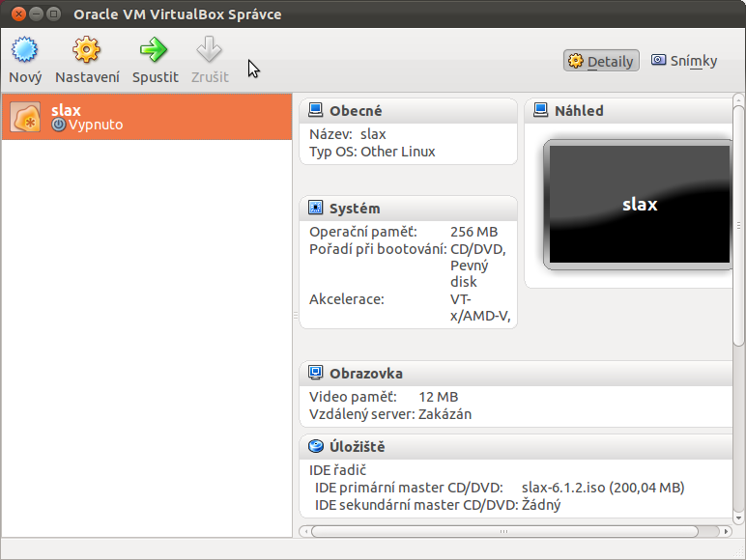This screenshot has width=746, height=560.
Task: Click the vertical scrollbar thumb
Action: (x=738, y=226)
